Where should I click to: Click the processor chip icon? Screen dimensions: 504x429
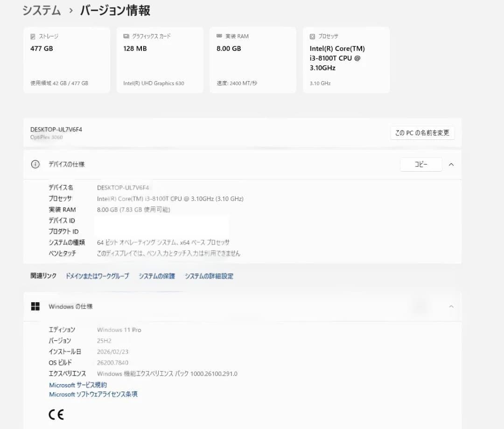[312, 37]
